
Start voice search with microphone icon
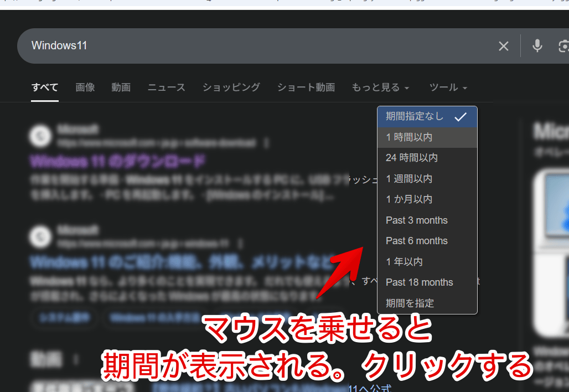(x=537, y=46)
